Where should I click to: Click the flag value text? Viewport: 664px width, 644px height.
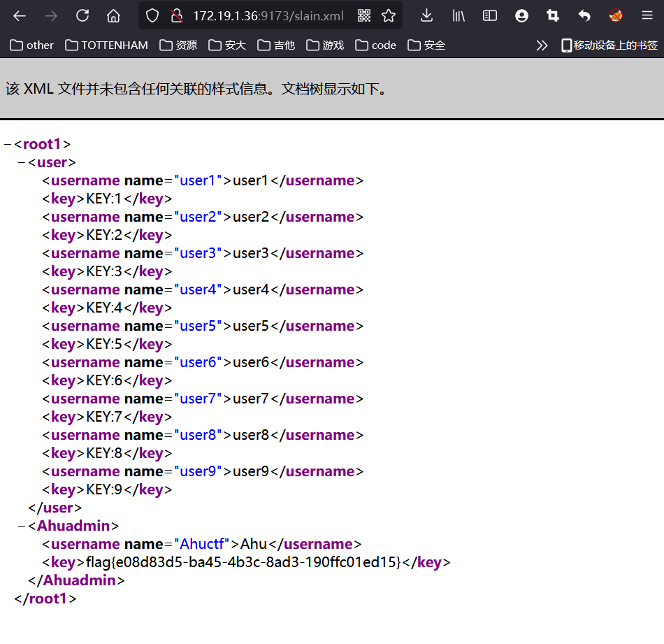[x=243, y=561]
